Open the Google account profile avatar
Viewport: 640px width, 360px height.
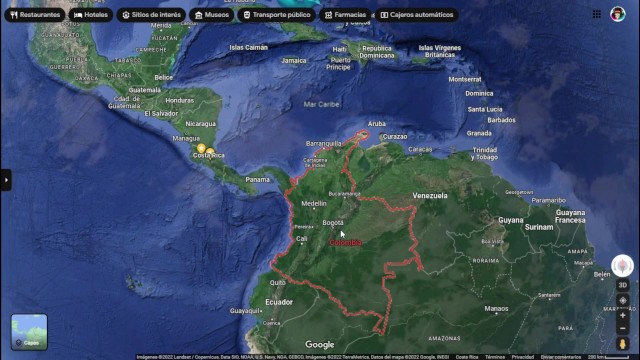(618, 14)
